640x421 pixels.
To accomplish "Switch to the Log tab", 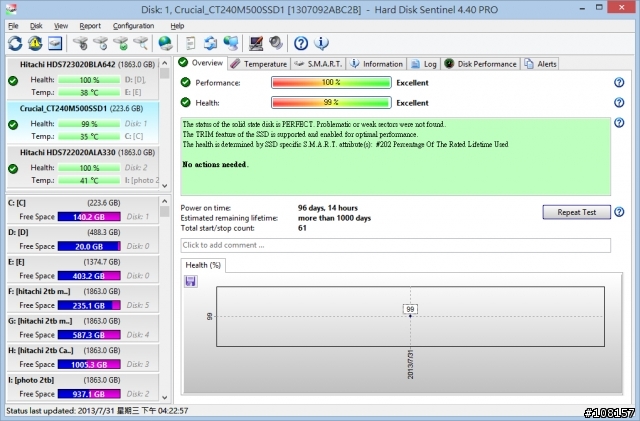I will [424, 64].
